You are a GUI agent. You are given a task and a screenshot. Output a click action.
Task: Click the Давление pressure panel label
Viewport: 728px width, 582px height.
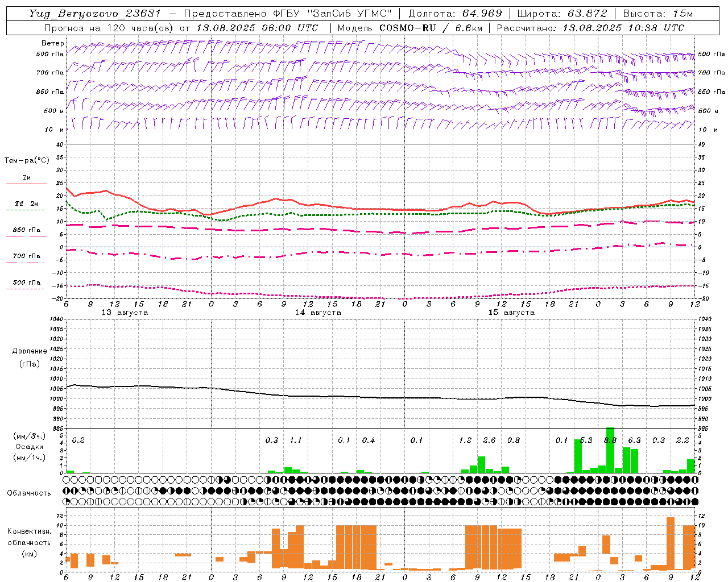(x=30, y=351)
